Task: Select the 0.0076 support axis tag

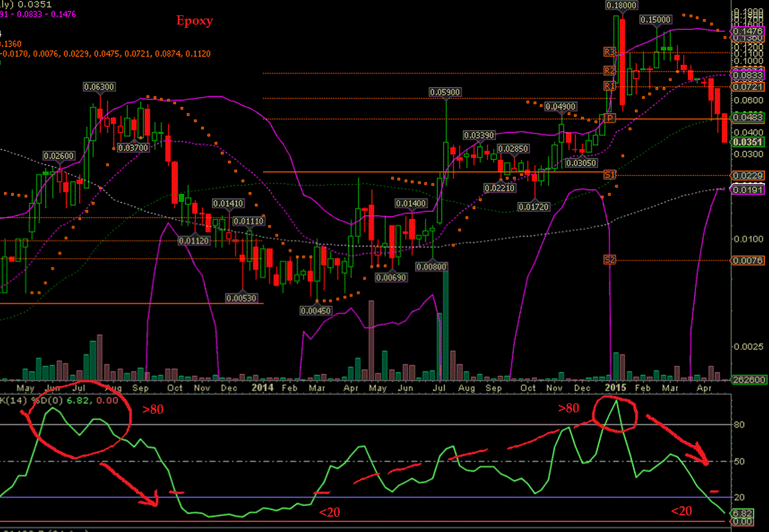Action: (748, 261)
